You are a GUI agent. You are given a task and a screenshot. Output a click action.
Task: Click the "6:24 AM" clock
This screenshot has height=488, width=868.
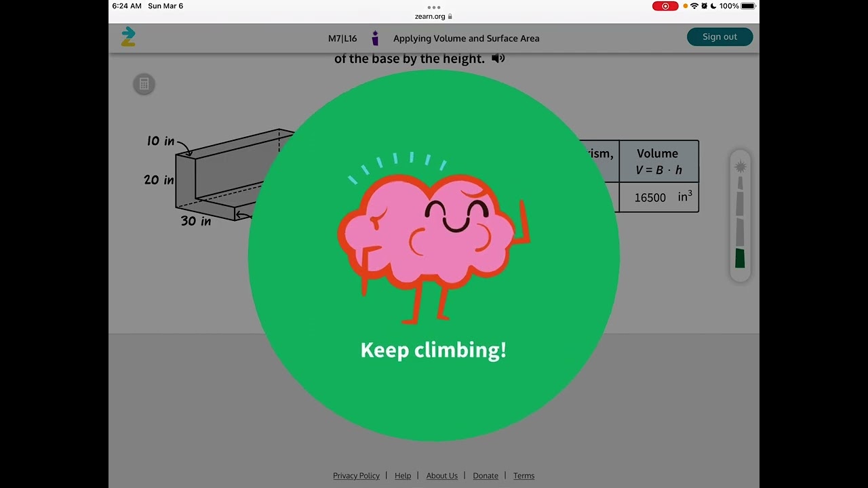pyautogui.click(x=127, y=6)
